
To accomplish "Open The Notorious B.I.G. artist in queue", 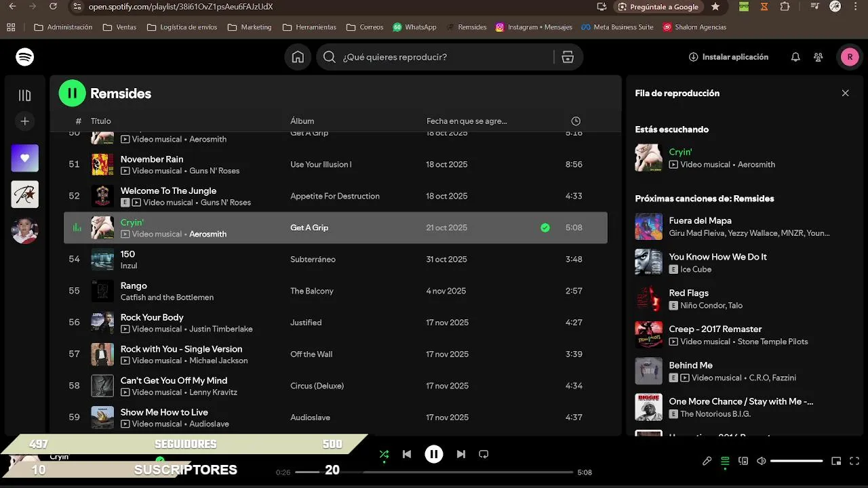I will [x=715, y=414].
